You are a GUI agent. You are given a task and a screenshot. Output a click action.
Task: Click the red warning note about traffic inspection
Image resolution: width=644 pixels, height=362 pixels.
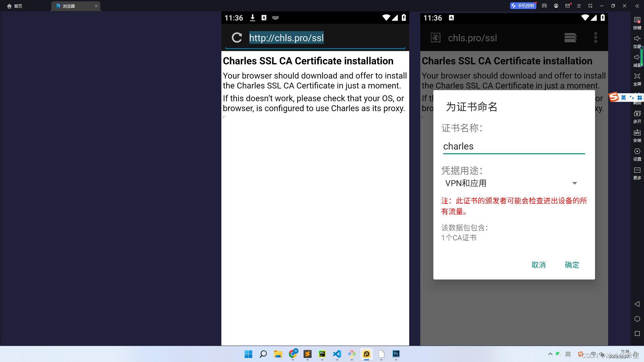[514, 206]
